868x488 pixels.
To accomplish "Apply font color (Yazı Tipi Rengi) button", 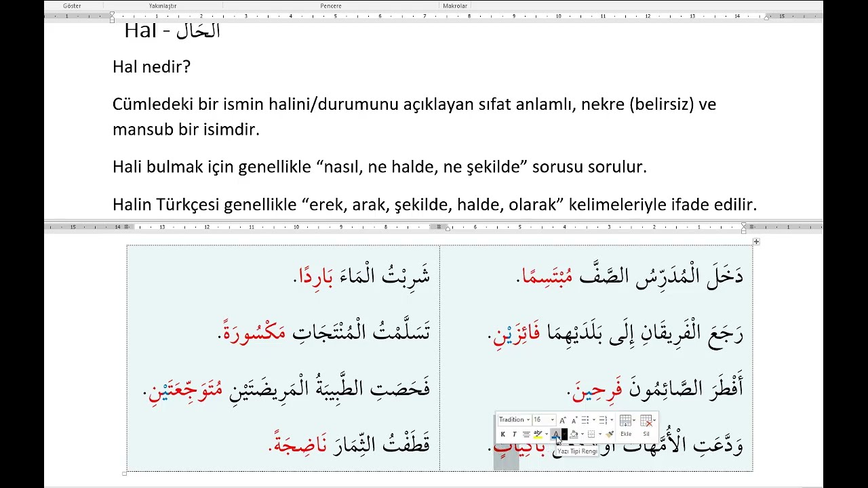I will (x=556, y=434).
